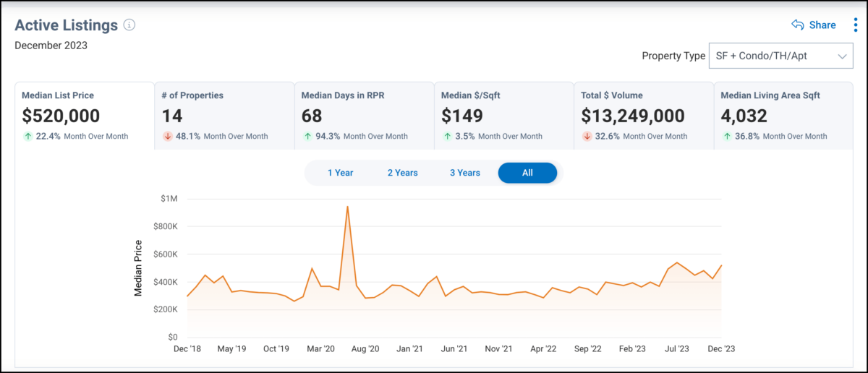Viewport: 868px width, 373px height.
Task: Click the chart peak near mid-2020
Action: [348, 207]
